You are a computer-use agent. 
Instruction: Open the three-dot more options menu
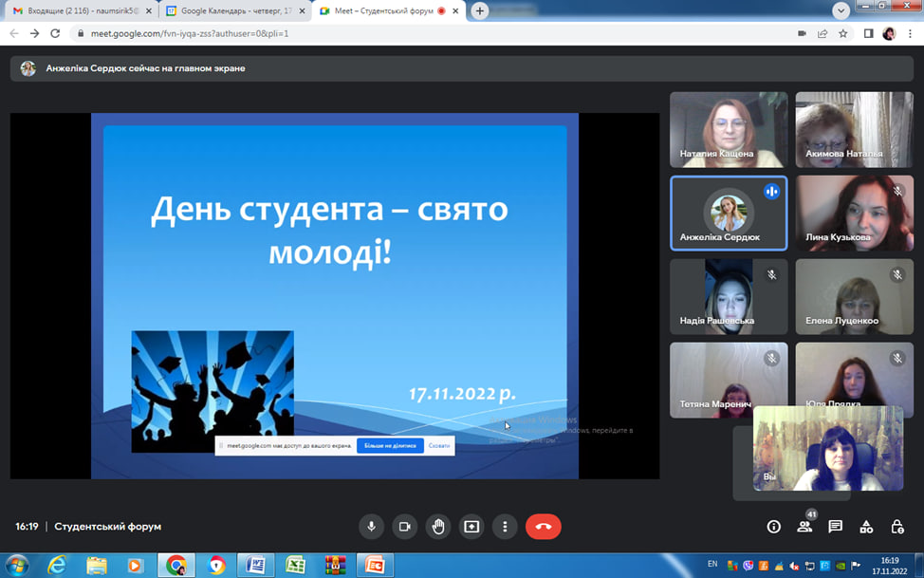tap(505, 527)
